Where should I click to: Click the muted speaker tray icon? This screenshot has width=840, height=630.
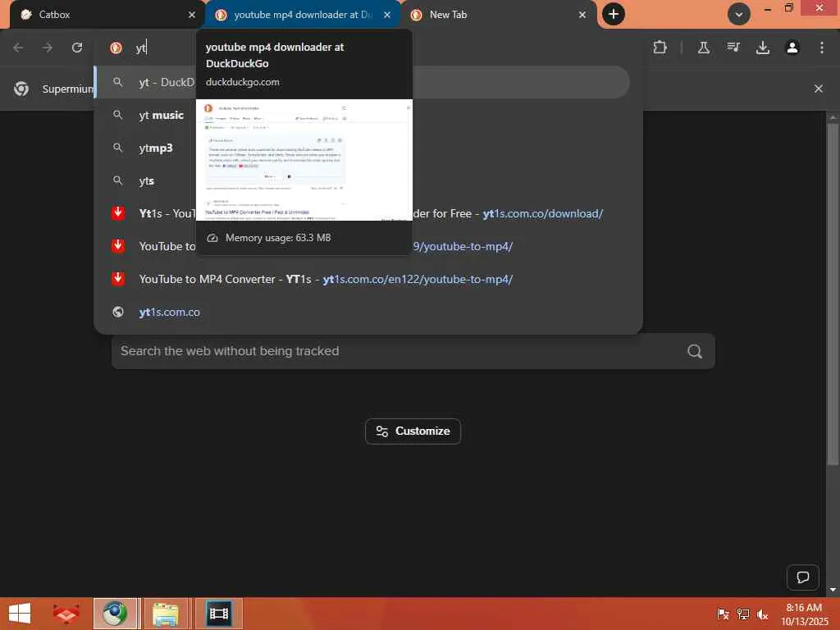pos(762,614)
